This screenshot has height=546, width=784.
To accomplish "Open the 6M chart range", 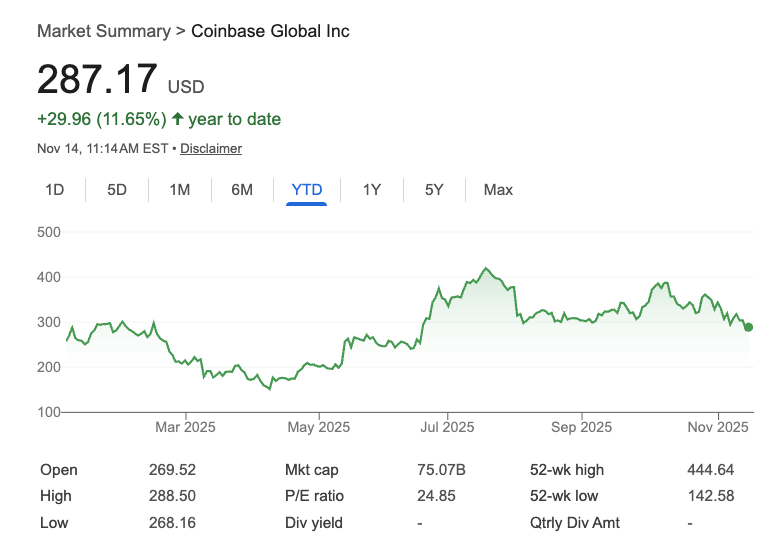I will click(242, 189).
